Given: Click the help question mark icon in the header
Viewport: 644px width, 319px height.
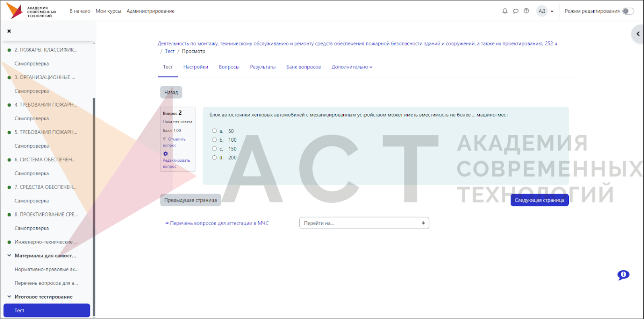Looking at the screenshot, I should tap(526, 11).
